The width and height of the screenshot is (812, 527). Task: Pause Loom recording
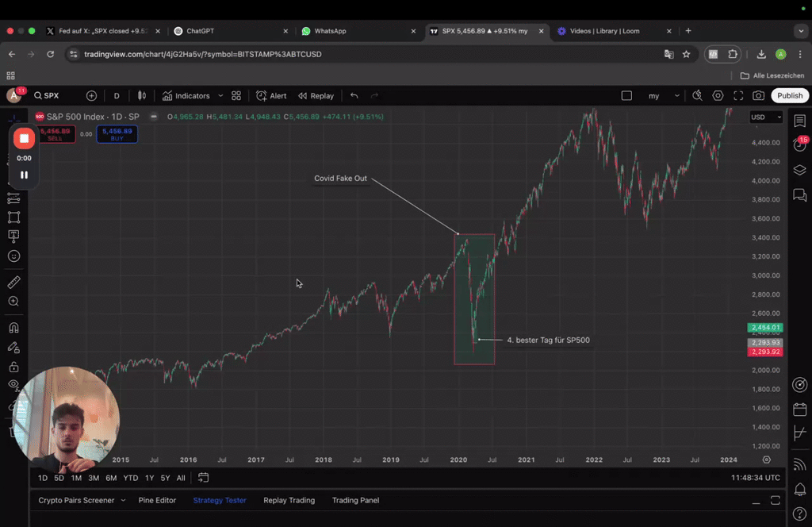(24, 175)
